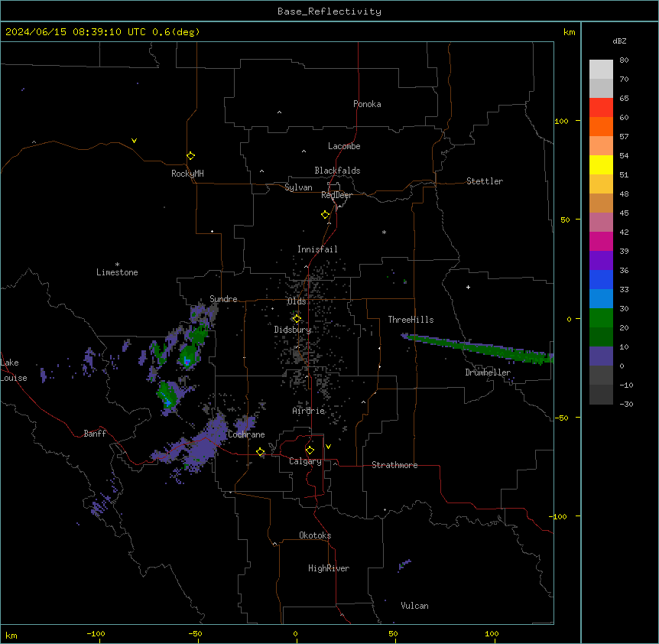The width and height of the screenshot is (659, 644).
Task: Click the Sylvan label
Action: point(298,187)
